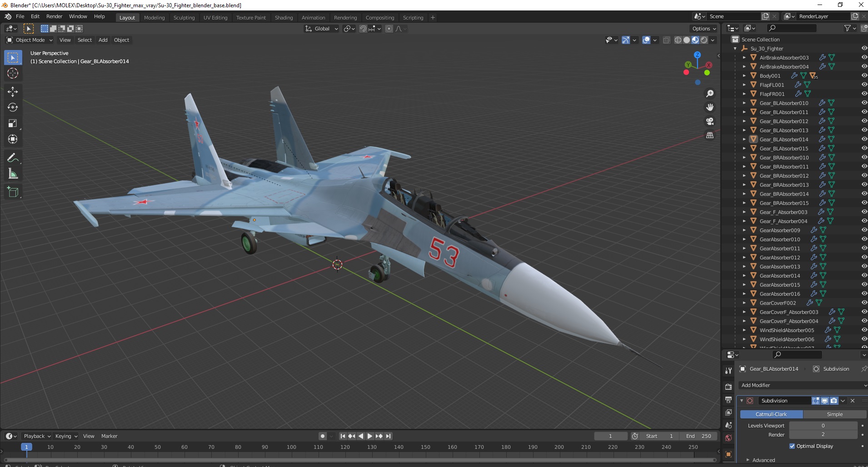This screenshot has width=868, height=467.
Task: Click the Zoom viewport icon
Action: pos(709,94)
